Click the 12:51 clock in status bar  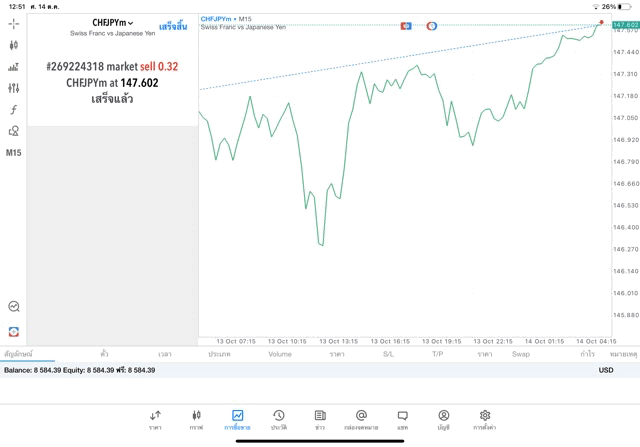coord(17,7)
